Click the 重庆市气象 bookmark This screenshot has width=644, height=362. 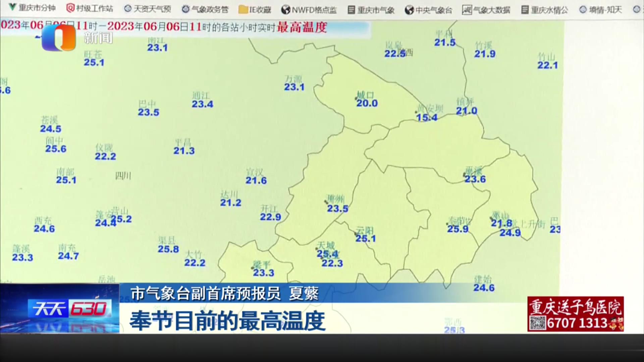coord(371,10)
